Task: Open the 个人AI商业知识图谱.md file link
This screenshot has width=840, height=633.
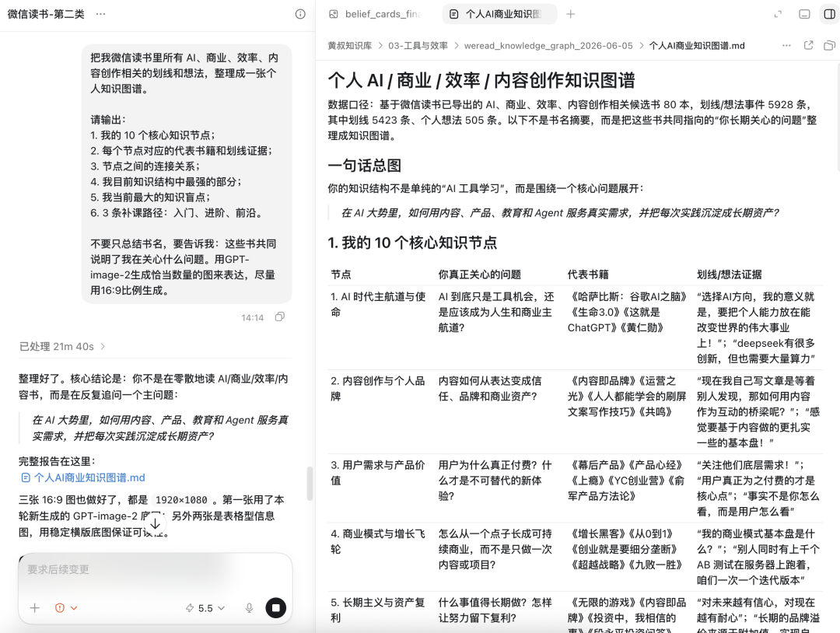Action: coord(83,477)
